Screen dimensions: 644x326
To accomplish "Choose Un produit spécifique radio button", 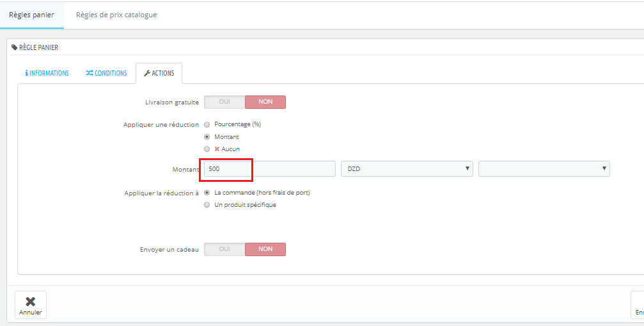I will pyautogui.click(x=207, y=205).
